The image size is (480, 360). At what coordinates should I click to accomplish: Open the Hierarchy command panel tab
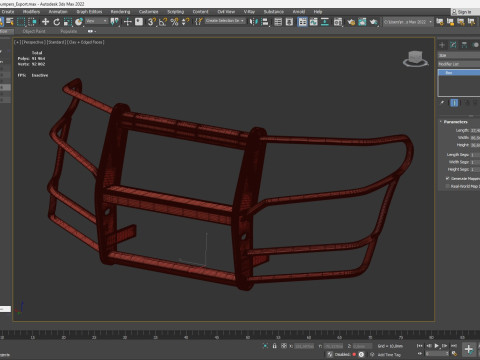(x=464, y=45)
